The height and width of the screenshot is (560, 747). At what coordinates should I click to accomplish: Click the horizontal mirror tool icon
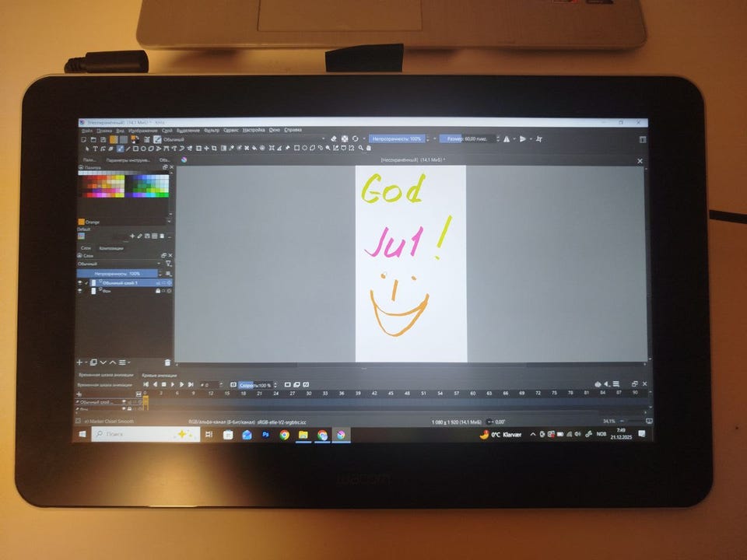[x=507, y=139]
